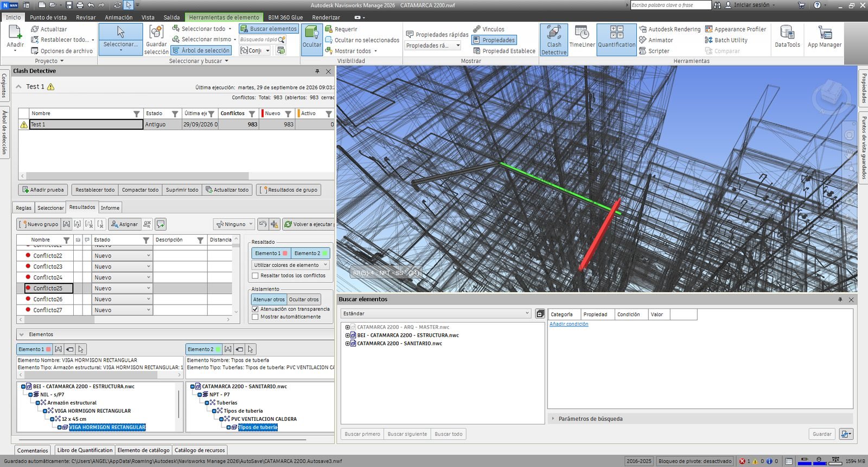Switch to the Reglas tab
The height and width of the screenshot is (467, 868).
click(x=23, y=208)
